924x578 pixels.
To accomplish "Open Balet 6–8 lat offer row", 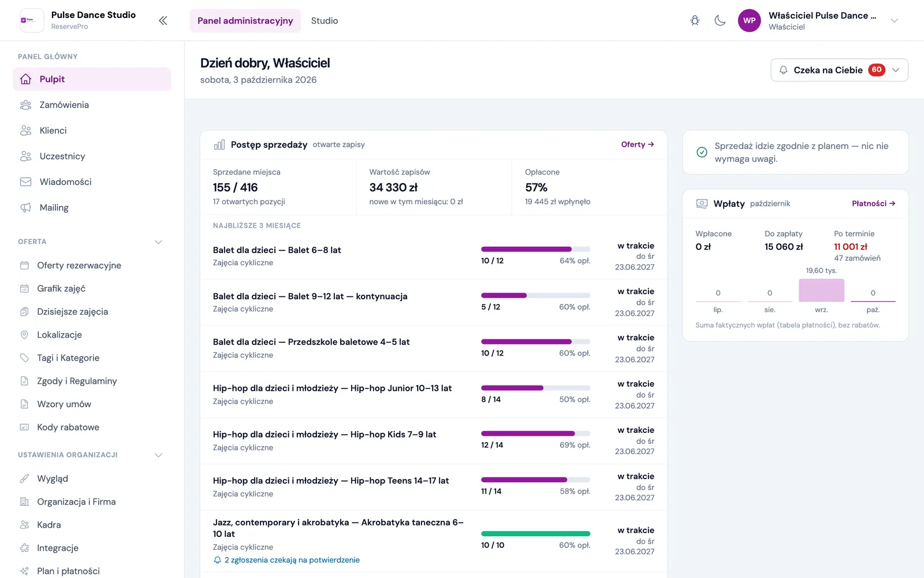I will tap(434, 256).
